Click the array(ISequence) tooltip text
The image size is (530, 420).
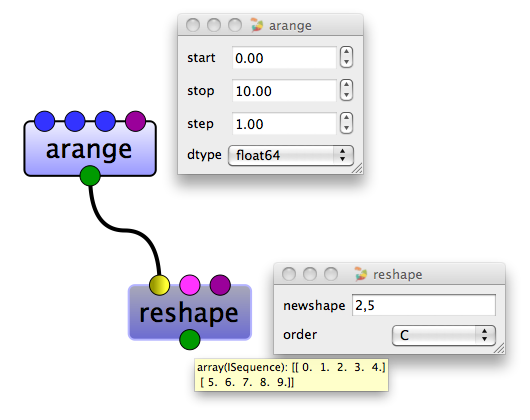(291, 375)
